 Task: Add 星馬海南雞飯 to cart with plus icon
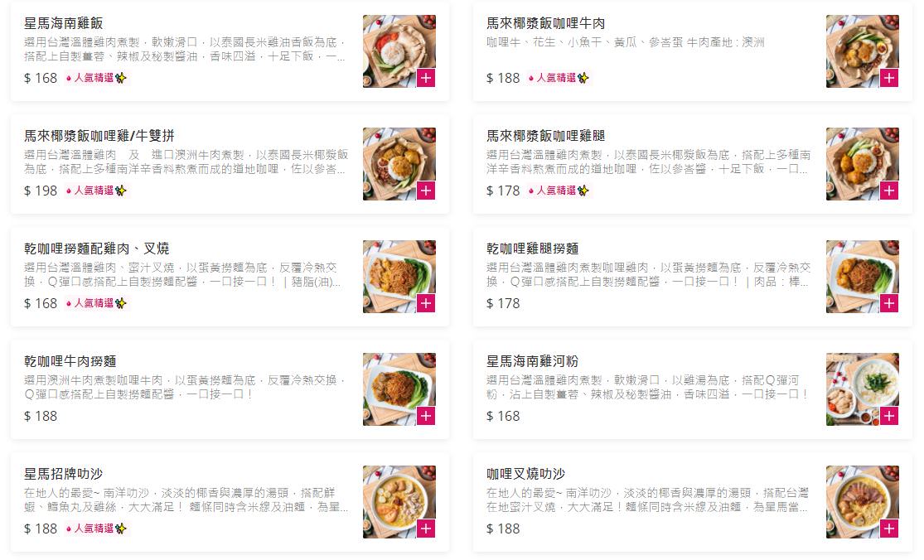pos(425,78)
